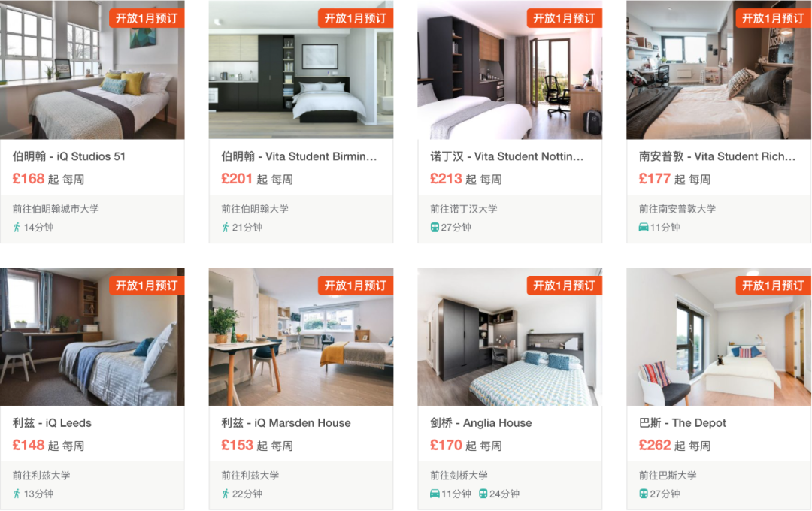Open the 利兹 - iQ Marsden House title
Image resolution: width=812 pixels, height=511 pixels.
[286, 423]
